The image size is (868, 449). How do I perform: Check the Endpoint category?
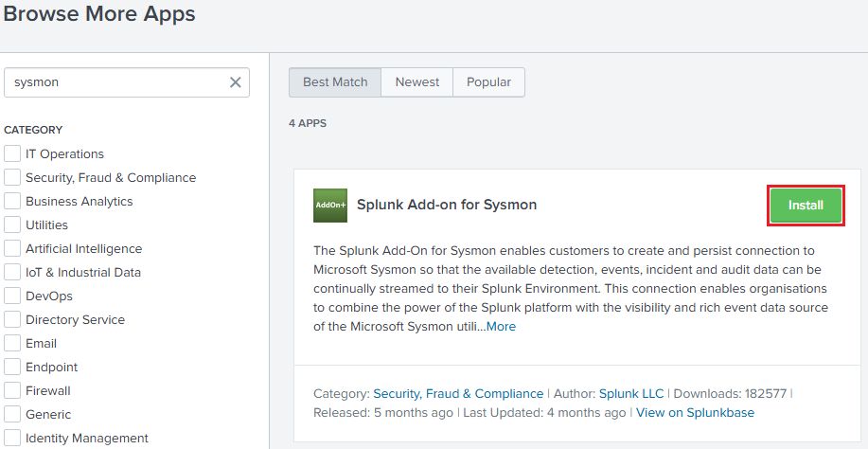(x=12, y=367)
